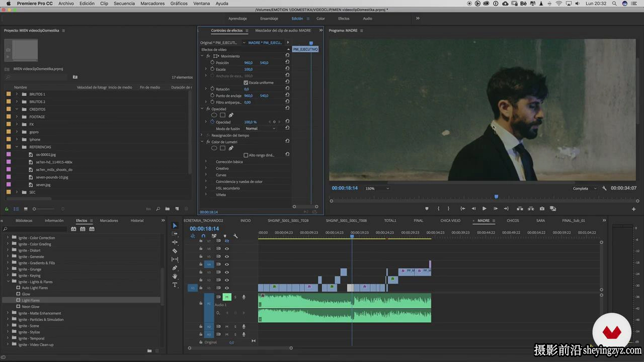Mark Out point in Program monitor
Viewport: 644px width, 362px height.
(x=449, y=209)
